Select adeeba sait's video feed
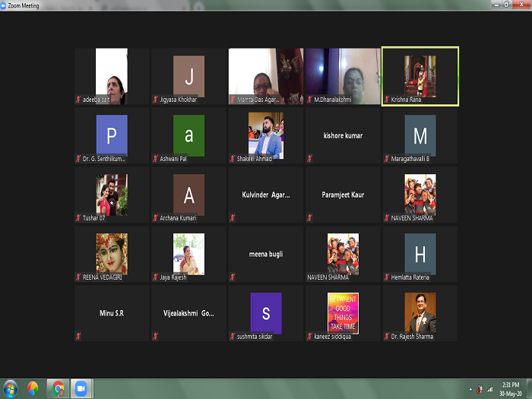532x399 pixels. [x=112, y=76]
